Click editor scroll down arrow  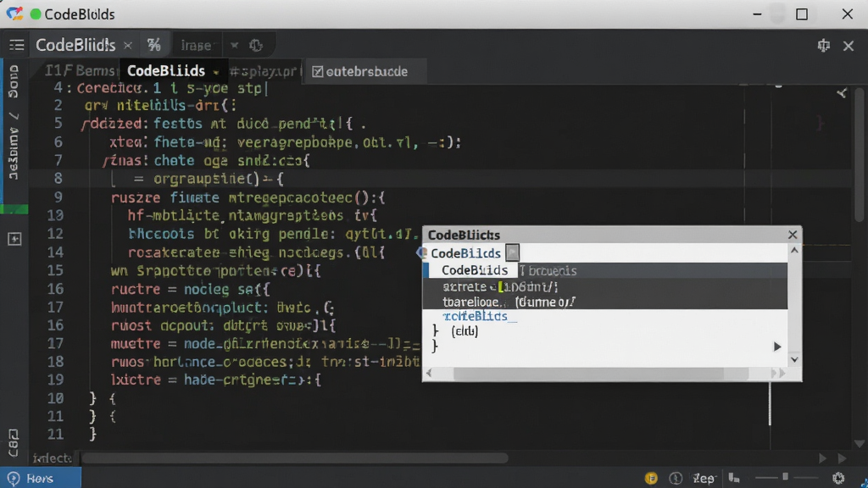click(x=860, y=444)
